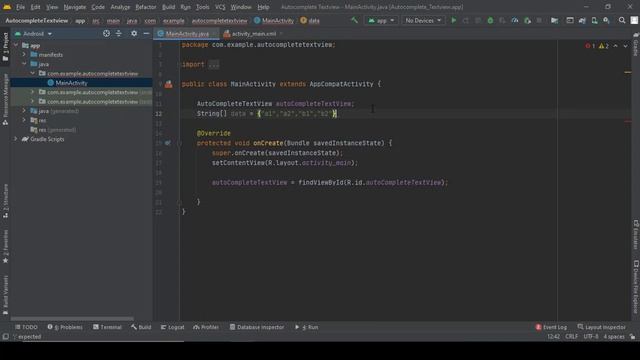Image resolution: width=640 pixels, height=360 pixels.
Task: Click Collapse All icon in Project panel
Action: (x=119, y=33)
